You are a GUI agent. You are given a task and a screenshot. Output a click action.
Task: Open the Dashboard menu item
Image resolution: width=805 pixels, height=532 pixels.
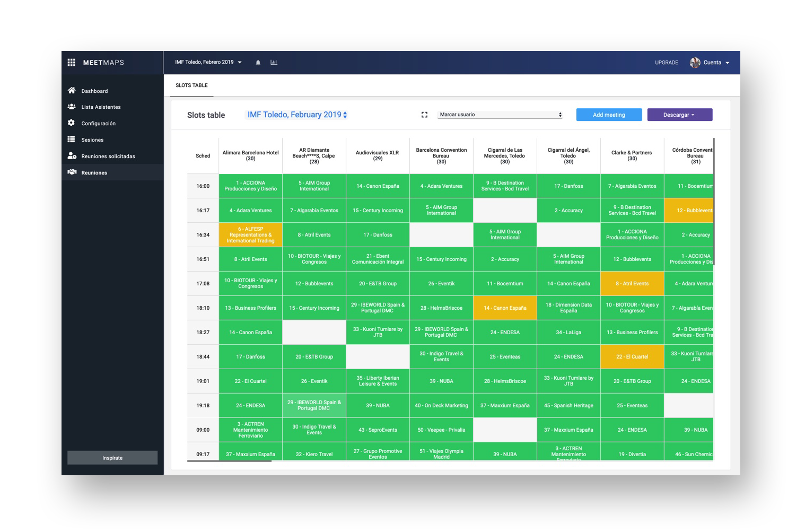point(112,91)
